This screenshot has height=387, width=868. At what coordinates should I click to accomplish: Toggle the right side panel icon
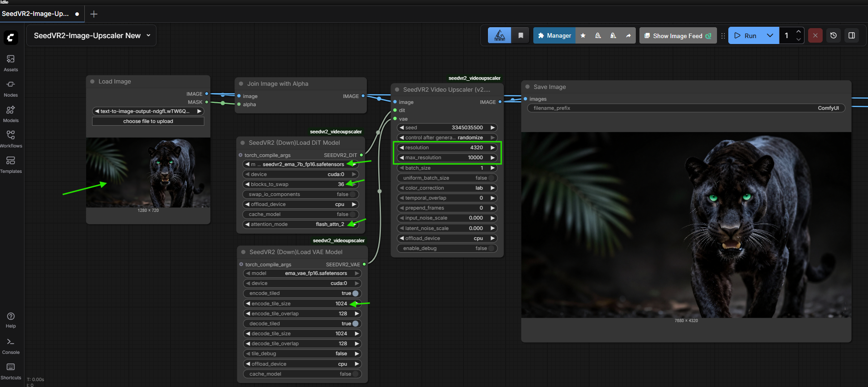point(852,35)
